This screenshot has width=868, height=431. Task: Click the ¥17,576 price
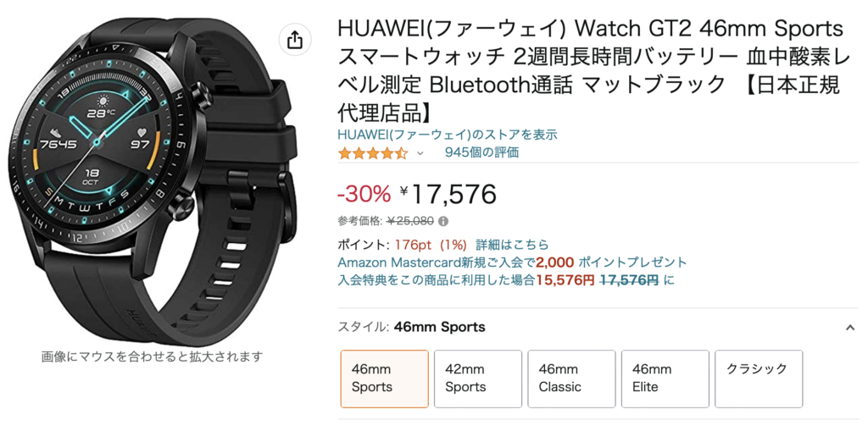pos(448,193)
